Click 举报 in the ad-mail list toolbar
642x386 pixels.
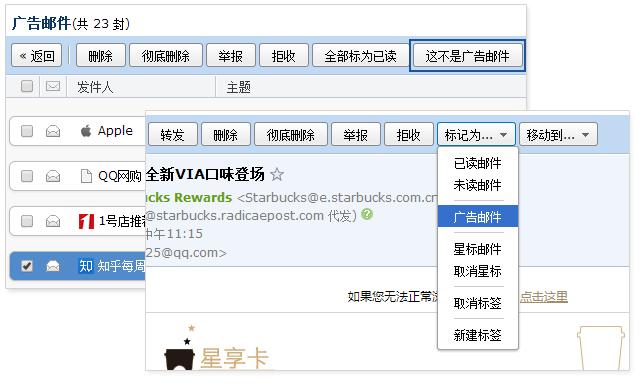click(231, 55)
